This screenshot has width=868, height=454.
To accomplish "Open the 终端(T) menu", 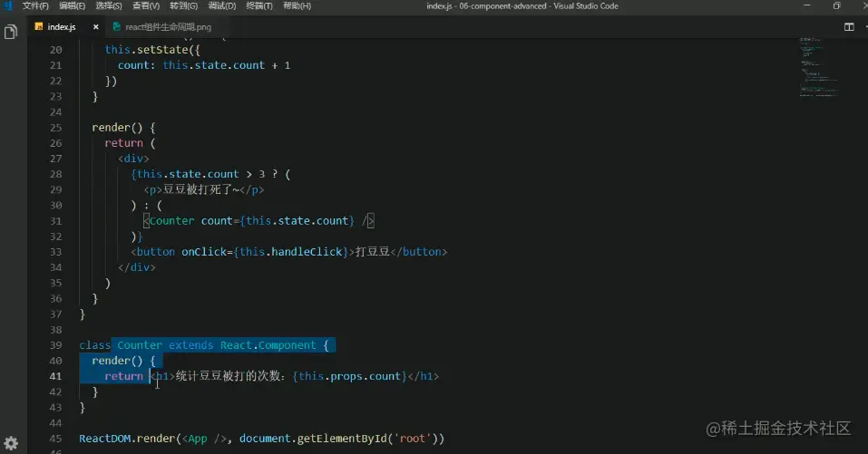I will pyautogui.click(x=259, y=5).
